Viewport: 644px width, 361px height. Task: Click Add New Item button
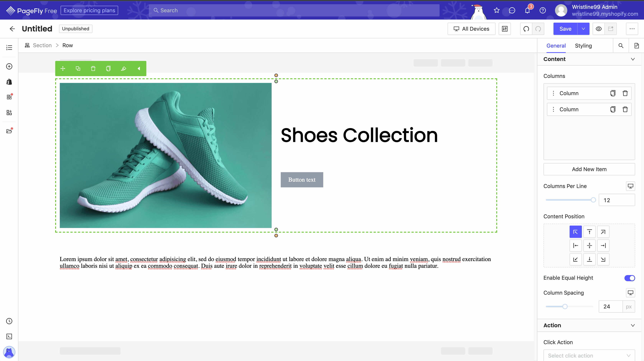point(589,169)
